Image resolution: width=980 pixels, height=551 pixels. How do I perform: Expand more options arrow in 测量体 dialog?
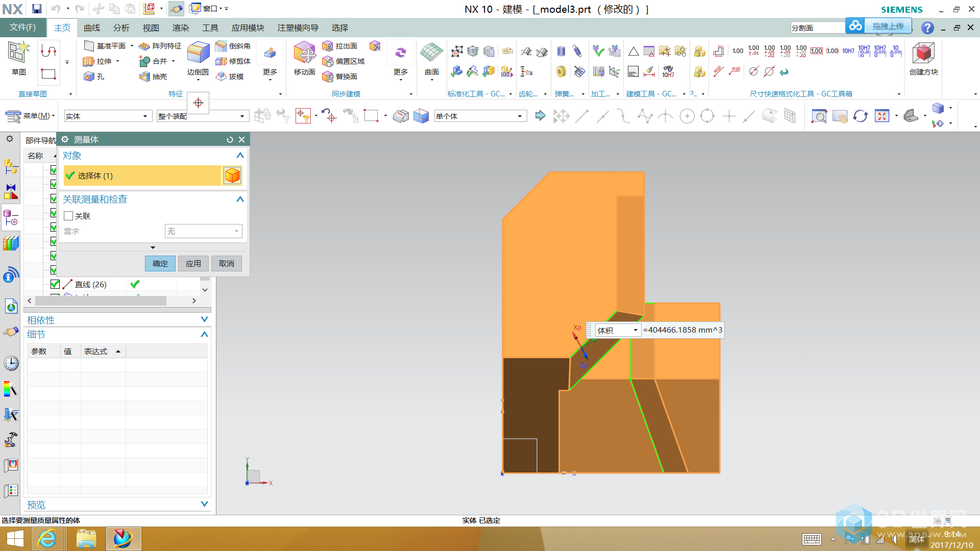(153, 247)
